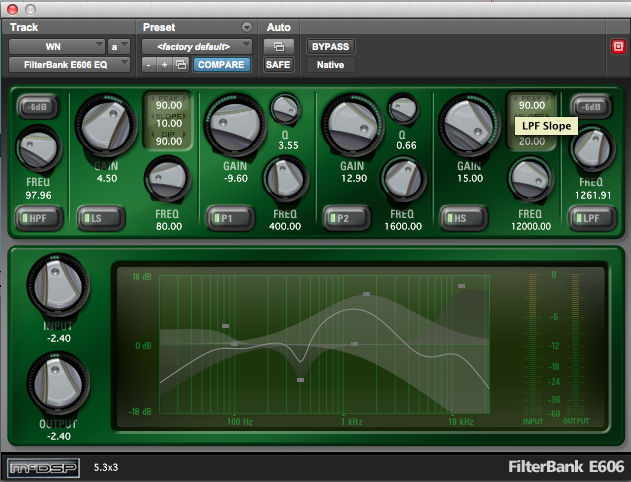Click the P2 band handle at the curve peak

[x=366, y=294]
